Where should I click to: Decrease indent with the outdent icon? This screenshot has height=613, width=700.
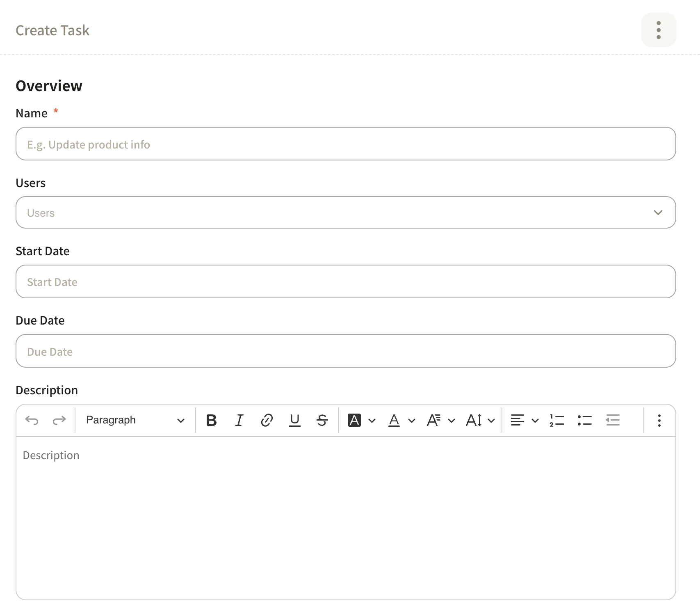[612, 420]
